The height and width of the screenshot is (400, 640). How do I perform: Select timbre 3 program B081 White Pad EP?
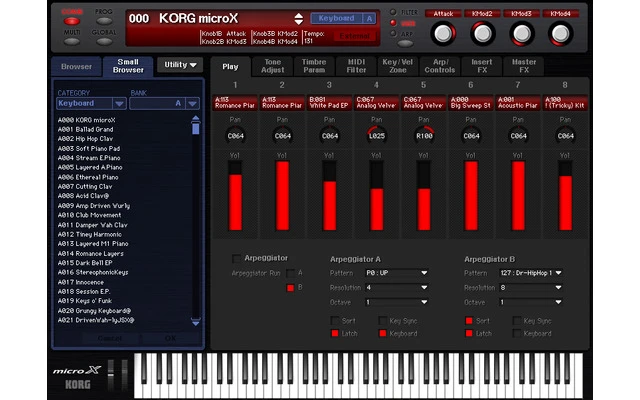click(x=329, y=102)
